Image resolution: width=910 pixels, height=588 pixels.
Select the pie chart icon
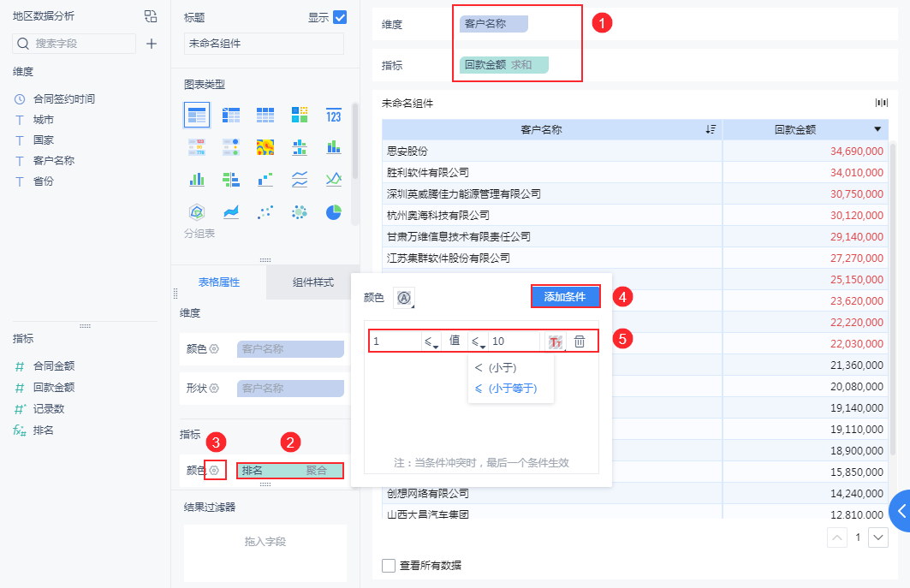pyautogui.click(x=334, y=212)
